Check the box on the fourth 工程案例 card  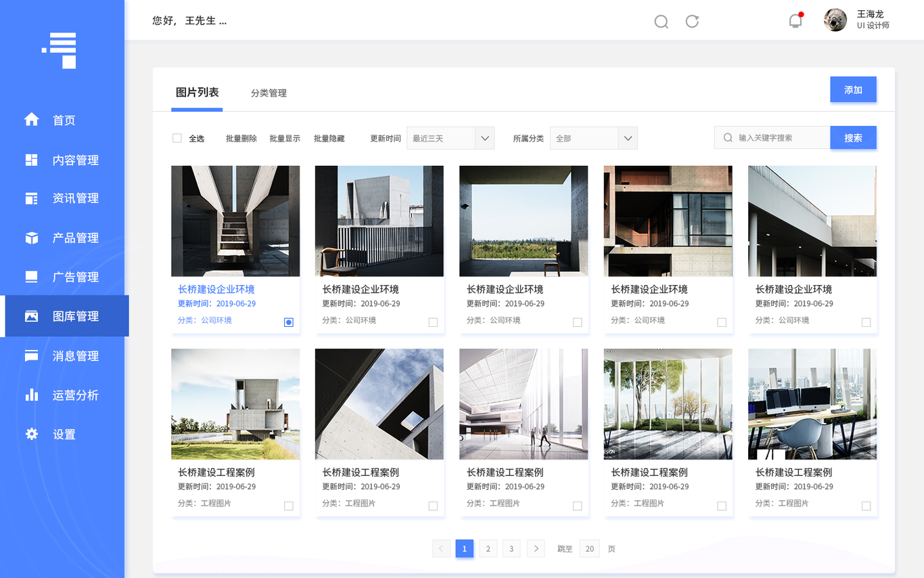coord(722,506)
